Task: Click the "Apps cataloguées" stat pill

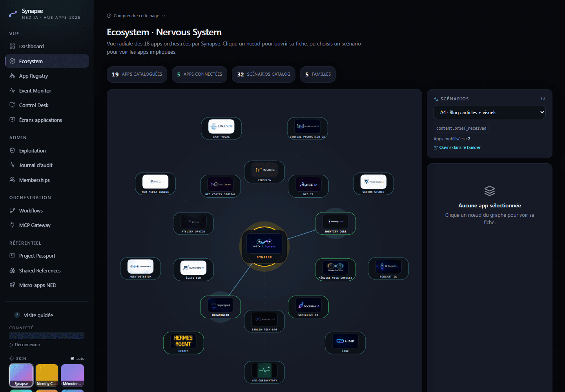Action: (x=137, y=74)
